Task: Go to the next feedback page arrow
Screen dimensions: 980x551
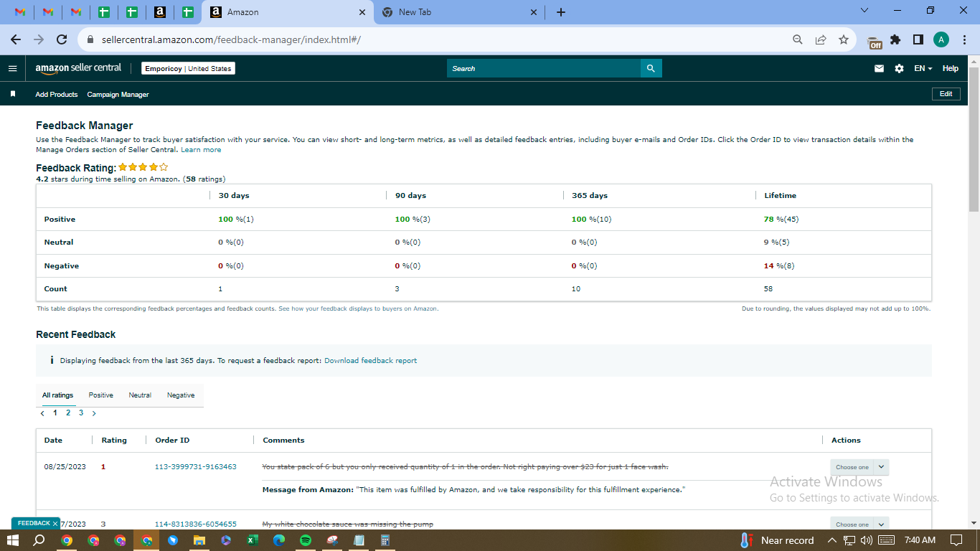Action: (94, 413)
